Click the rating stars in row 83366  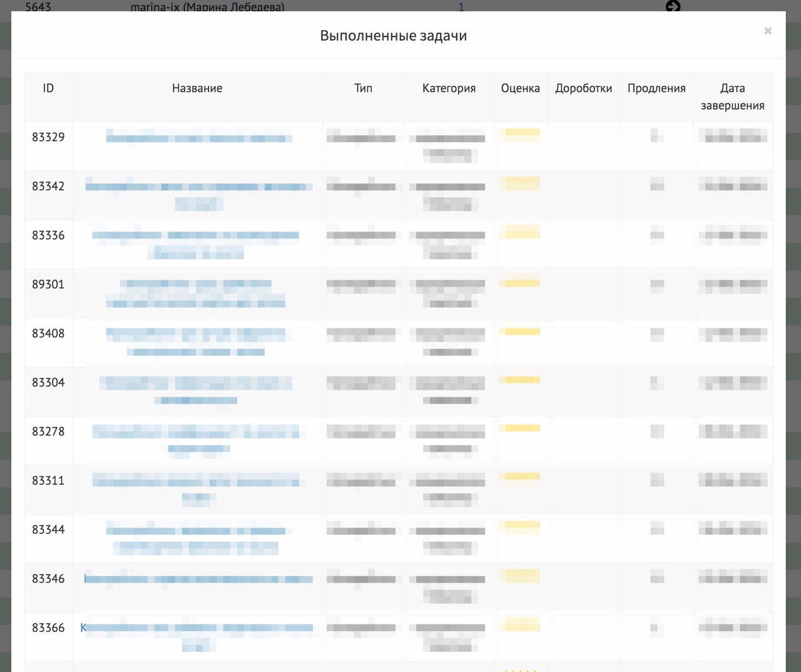point(520,624)
